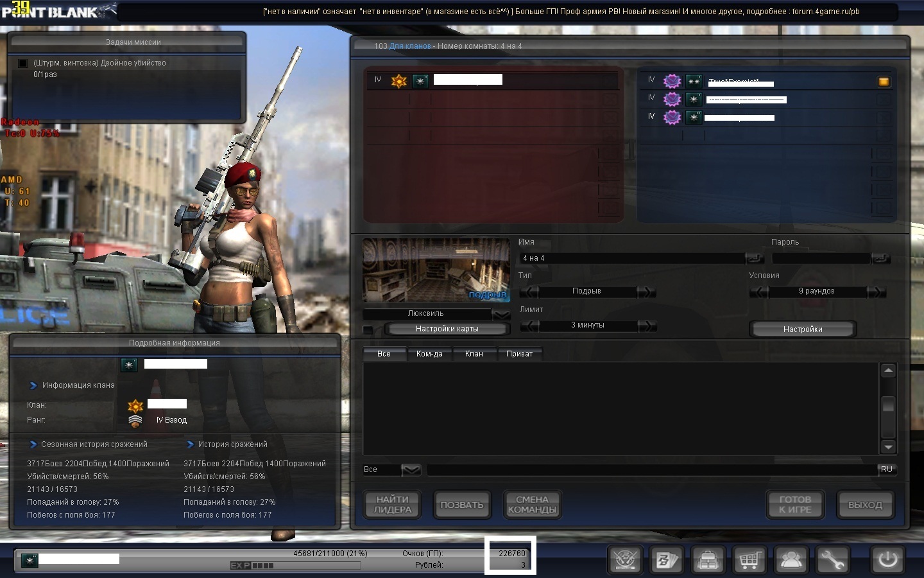
Task: Switch Тип Подрыв to previous option
Action: pyautogui.click(x=529, y=292)
